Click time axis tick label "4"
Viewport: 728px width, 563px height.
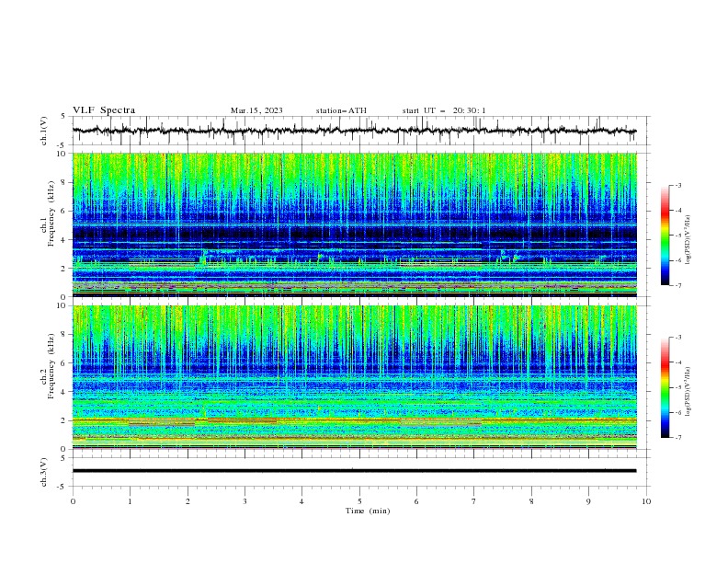click(x=301, y=501)
